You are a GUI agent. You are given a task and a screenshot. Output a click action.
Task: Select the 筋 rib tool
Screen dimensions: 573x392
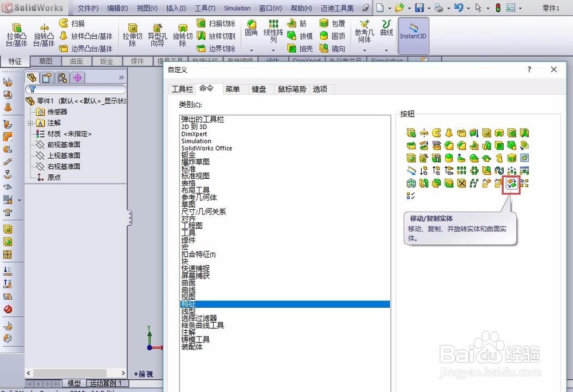pyautogui.click(x=297, y=23)
